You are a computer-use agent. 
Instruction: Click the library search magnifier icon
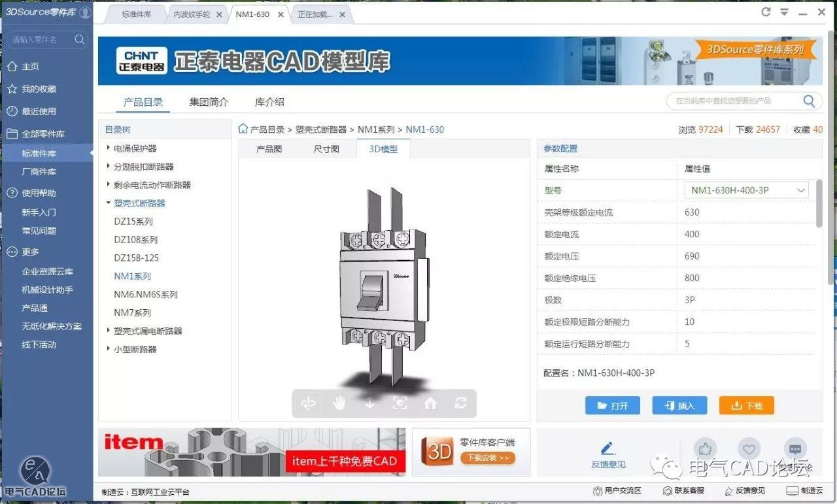pos(809,101)
